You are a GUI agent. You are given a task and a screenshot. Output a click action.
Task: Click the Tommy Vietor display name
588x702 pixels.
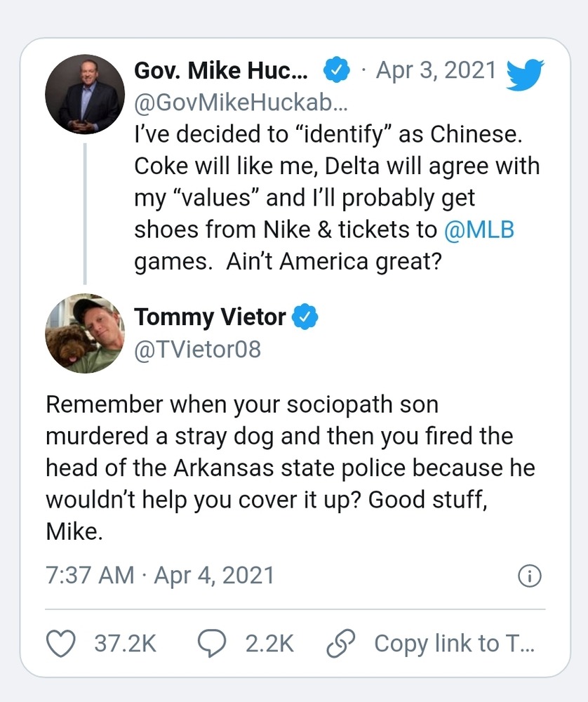coord(210,317)
